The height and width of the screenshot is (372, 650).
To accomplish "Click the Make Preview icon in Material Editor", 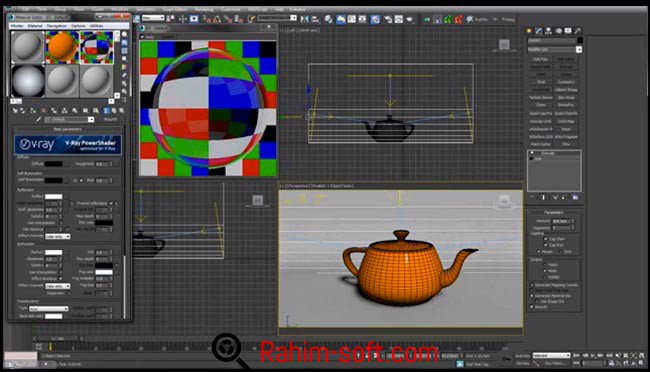I will click(x=124, y=75).
